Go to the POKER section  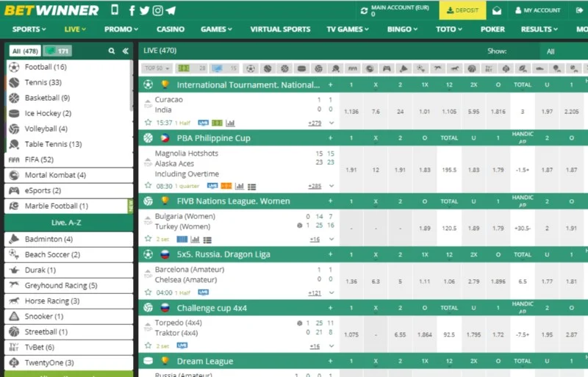point(492,29)
